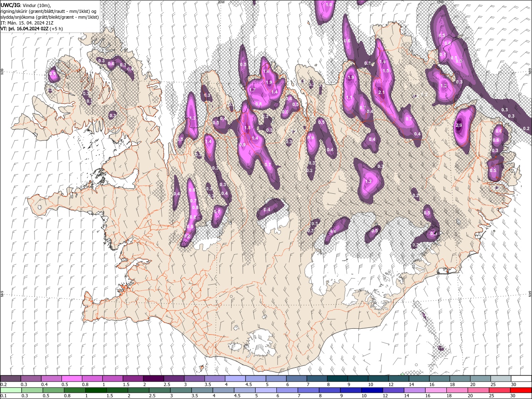Select the 'IT: Mán. 15. 04. 2024 21Z' line
Image resolution: width=532 pixels, height=399 pixels.
click(26, 23)
